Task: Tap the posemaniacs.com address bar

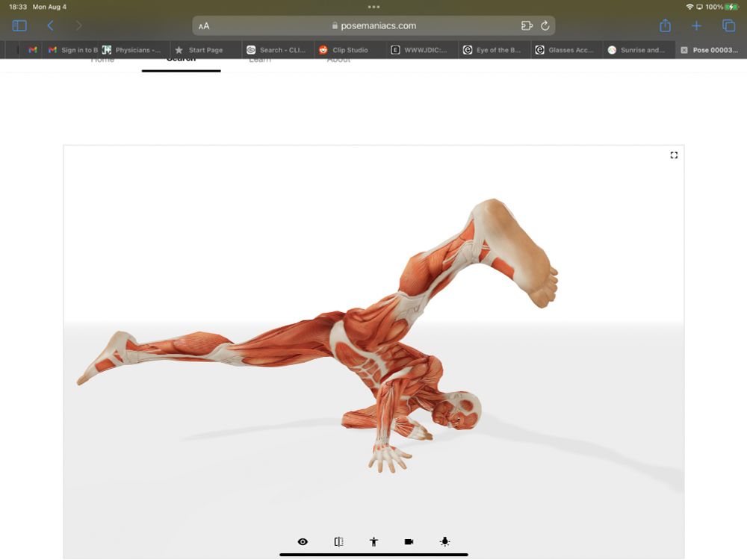Action: (x=373, y=25)
